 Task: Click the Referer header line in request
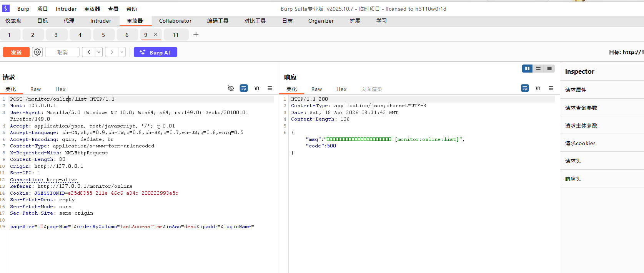click(71, 186)
